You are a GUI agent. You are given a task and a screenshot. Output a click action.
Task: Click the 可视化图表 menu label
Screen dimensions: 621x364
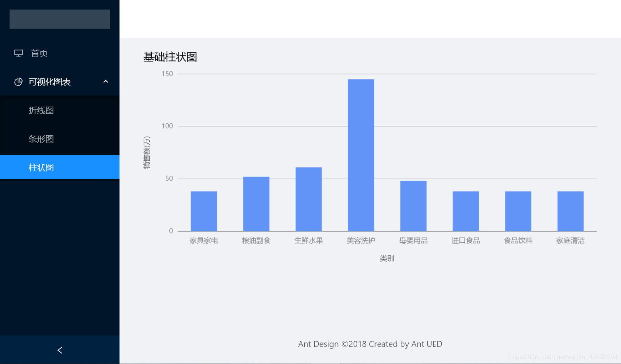[49, 82]
